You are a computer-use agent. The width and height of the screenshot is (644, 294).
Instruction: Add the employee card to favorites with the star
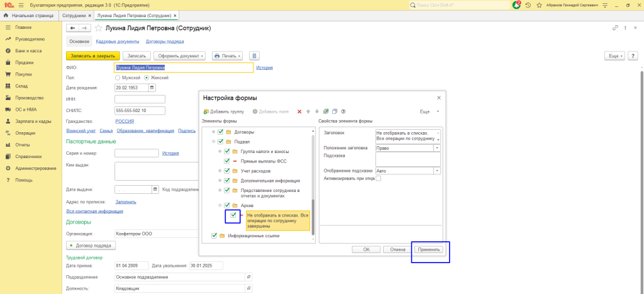coord(99,28)
